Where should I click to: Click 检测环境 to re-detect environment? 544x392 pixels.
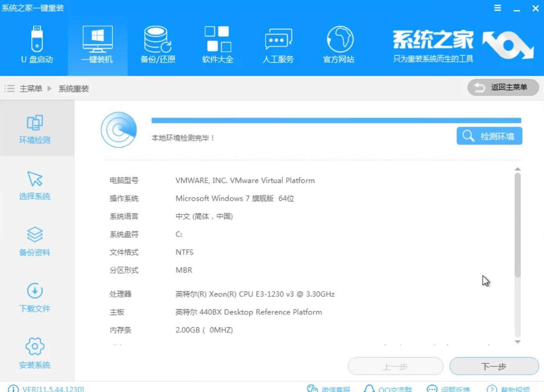[x=489, y=136]
